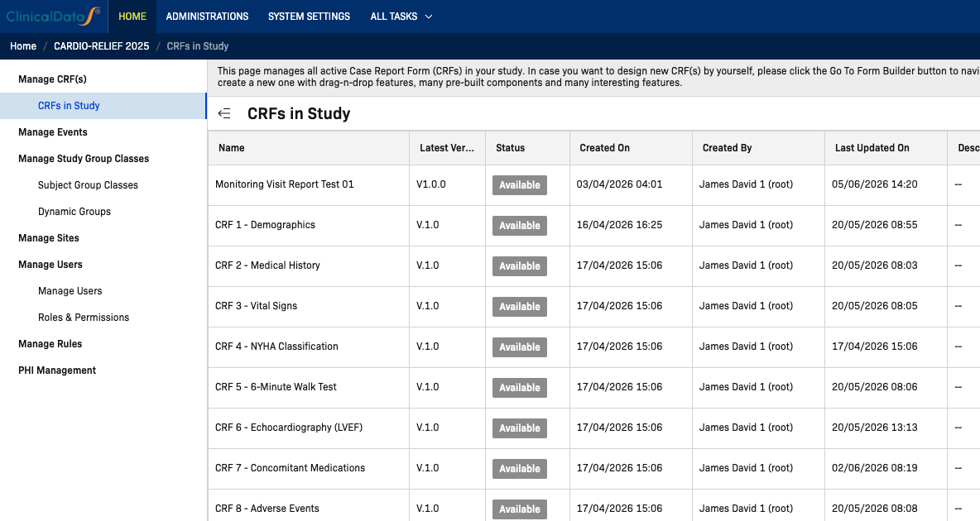Open CARDIO-RELIEF 2025 breadcrumb

101,46
